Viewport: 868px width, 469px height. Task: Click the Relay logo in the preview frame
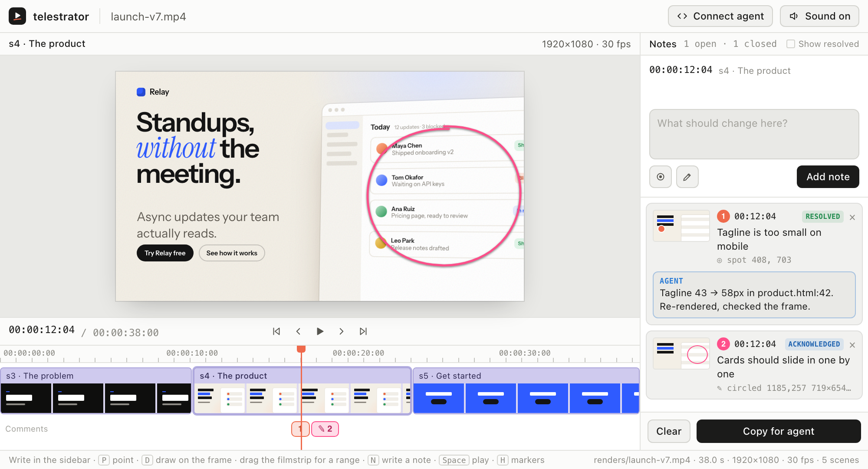153,92
